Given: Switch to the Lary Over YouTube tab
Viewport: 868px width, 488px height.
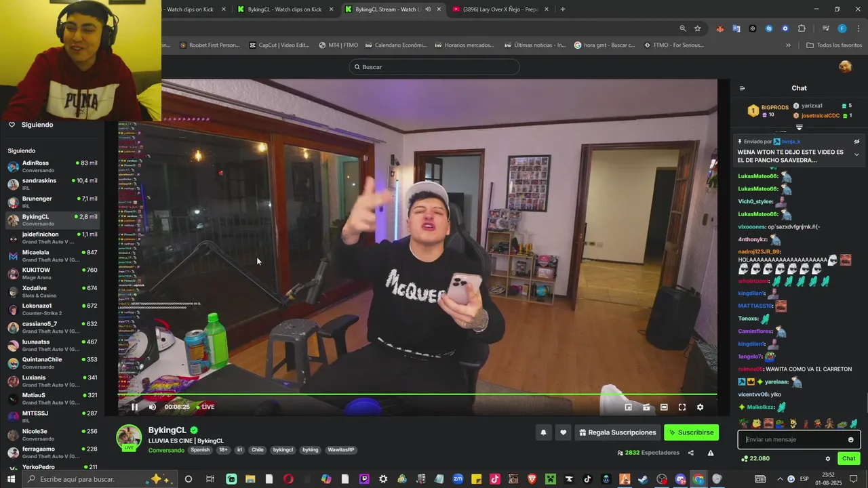Looking at the screenshot, I should 500,9.
